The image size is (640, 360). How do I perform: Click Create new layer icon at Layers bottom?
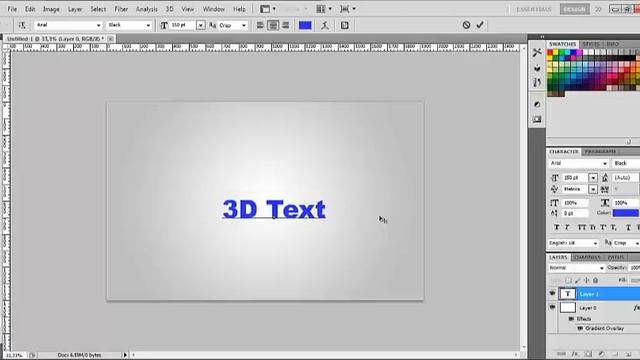pyautogui.click(x=629, y=354)
